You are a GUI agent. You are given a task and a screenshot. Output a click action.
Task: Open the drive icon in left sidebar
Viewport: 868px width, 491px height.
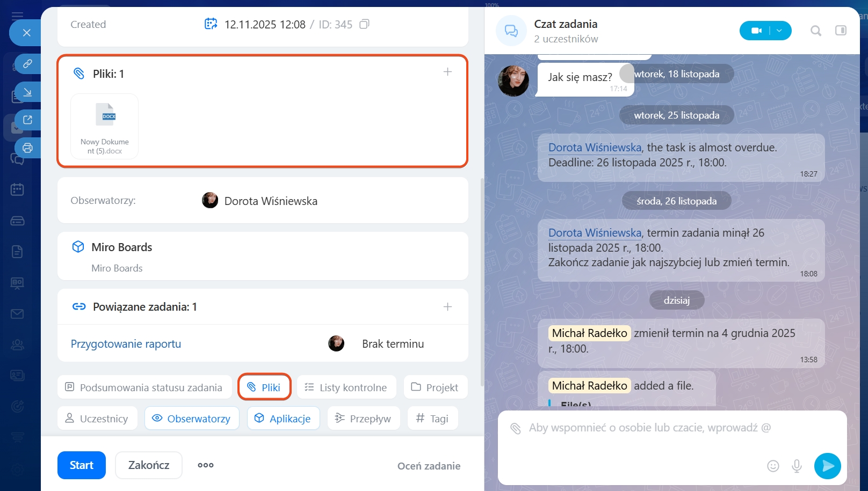pyautogui.click(x=17, y=221)
